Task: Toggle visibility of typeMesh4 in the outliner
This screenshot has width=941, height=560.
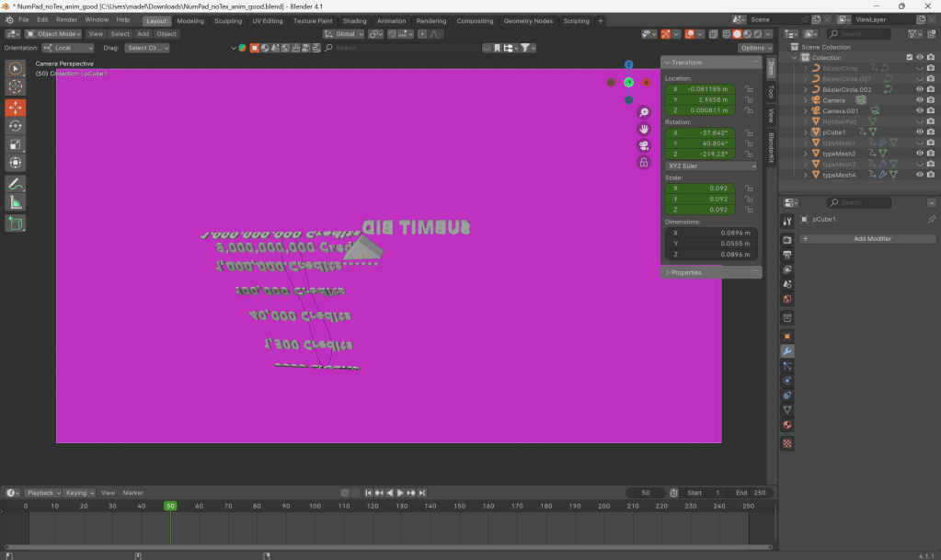Action: click(x=919, y=175)
